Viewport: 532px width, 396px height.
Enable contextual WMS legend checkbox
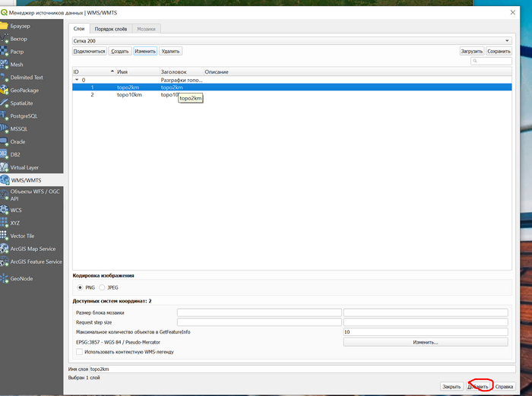(x=79, y=352)
